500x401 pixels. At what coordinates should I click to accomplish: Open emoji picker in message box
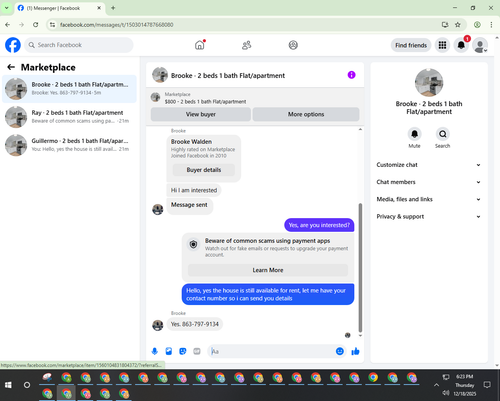point(340,351)
